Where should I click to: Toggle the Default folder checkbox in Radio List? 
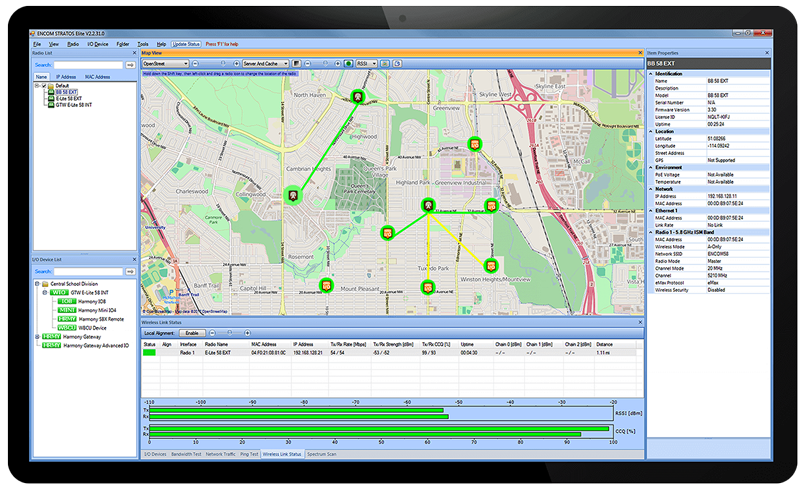pos(44,86)
